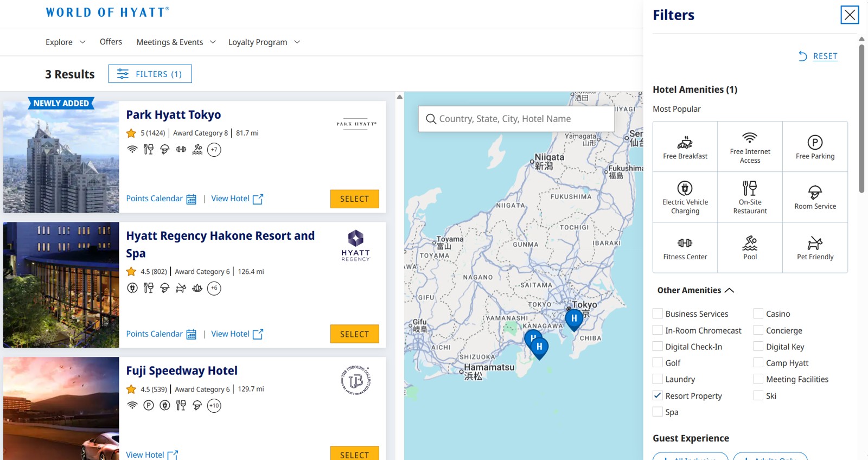The width and height of the screenshot is (868, 460).
Task: Reset all filters with the RESET link
Action: coord(825,56)
